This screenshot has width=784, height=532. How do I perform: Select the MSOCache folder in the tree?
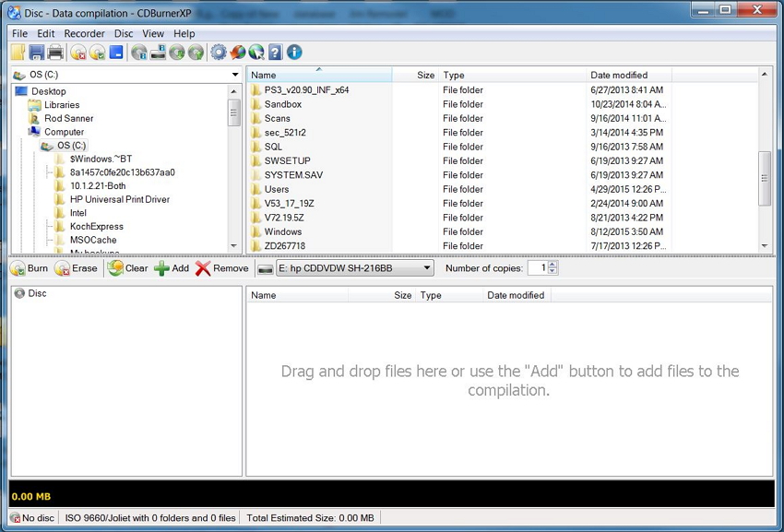click(93, 240)
